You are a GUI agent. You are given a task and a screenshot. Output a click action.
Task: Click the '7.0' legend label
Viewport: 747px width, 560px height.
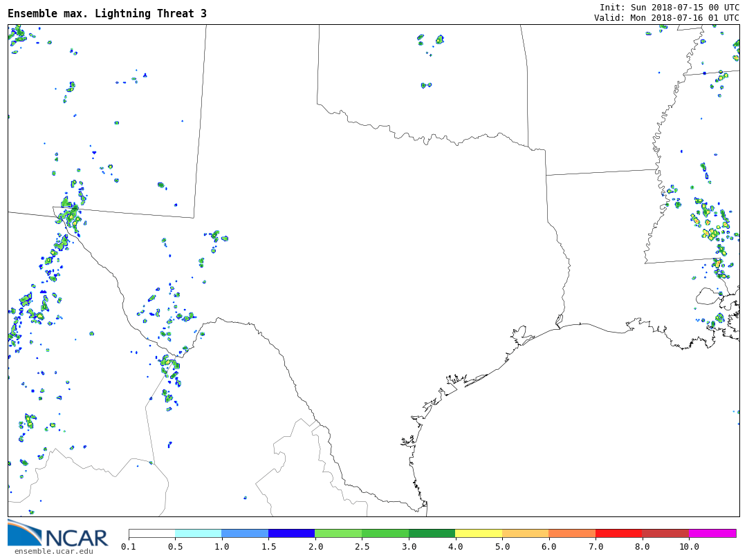point(596,546)
